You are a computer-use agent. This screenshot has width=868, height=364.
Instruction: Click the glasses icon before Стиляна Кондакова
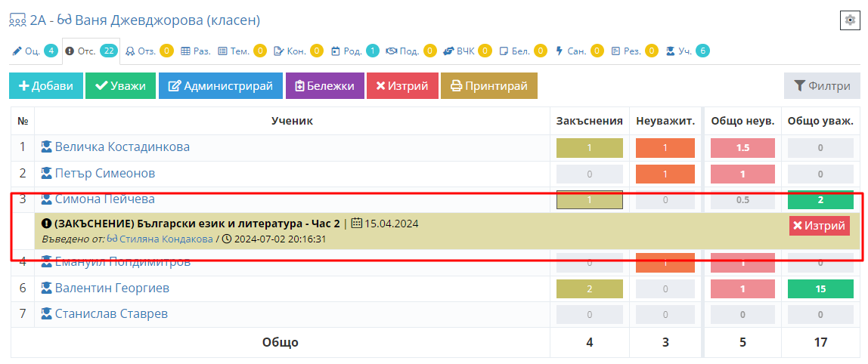coord(112,239)
